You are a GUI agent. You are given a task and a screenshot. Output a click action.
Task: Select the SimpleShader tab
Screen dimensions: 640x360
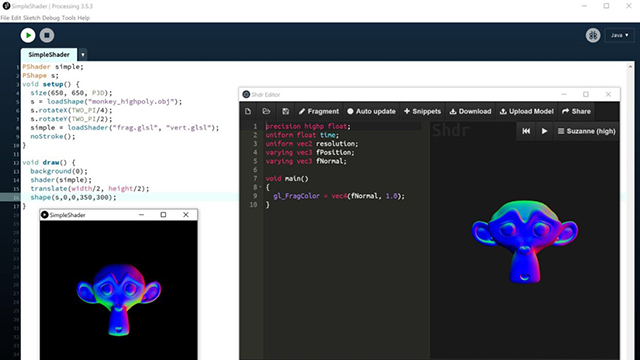pos(49,55)
